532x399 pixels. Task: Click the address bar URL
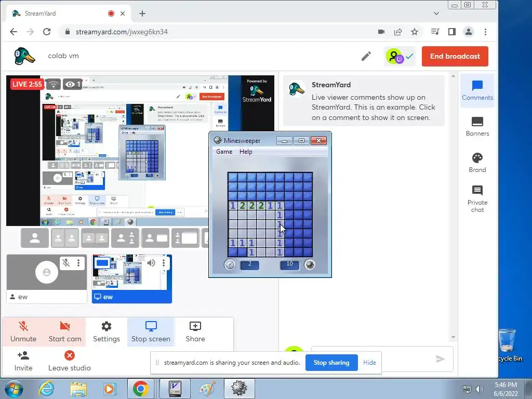[x=122, y=32]
